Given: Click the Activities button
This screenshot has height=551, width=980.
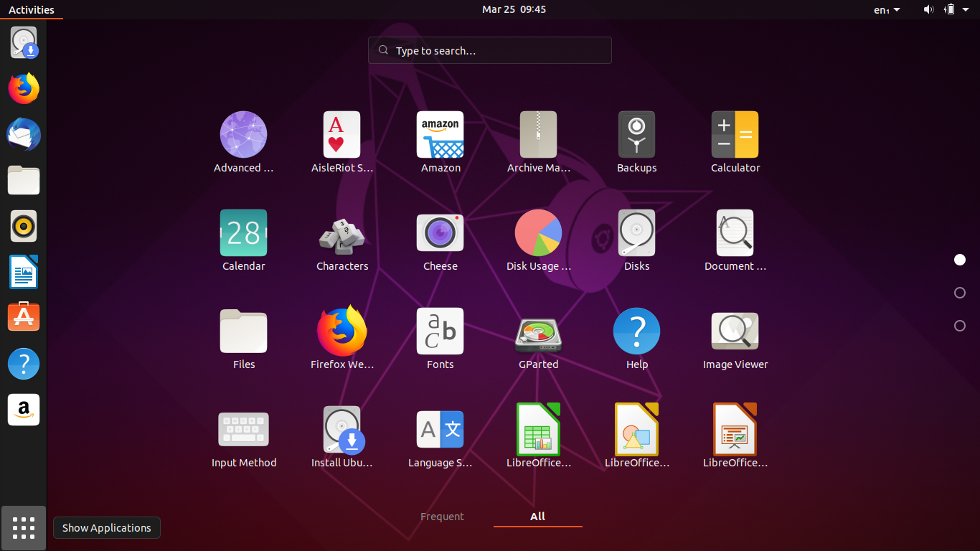Looking at the screenshot, I should (x=32, y=9).
